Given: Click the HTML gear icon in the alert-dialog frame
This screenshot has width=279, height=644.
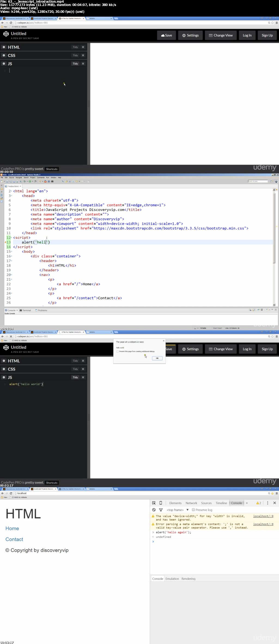Looking at the screenshot, I should coord(4,361).
